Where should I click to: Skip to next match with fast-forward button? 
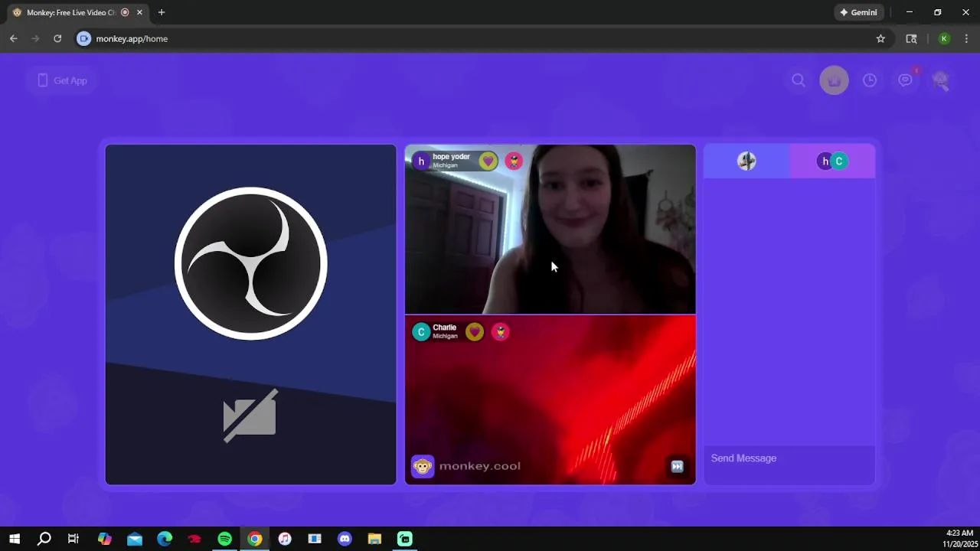pyautogui.click(x=677, y=466)
